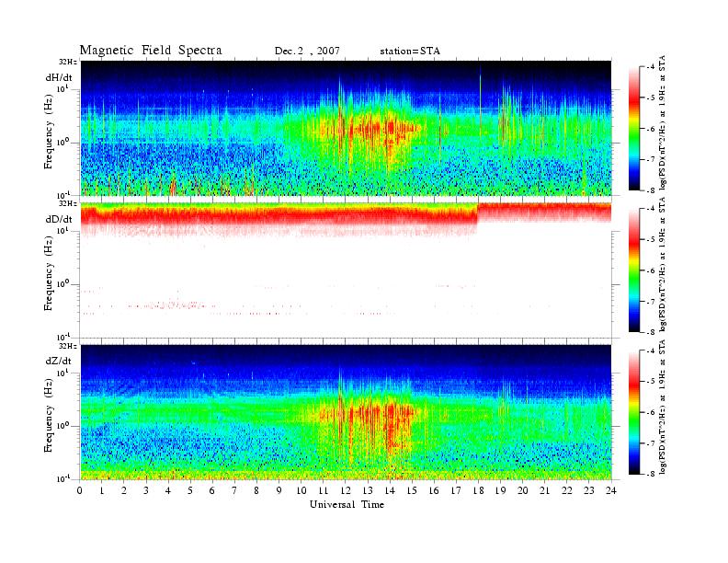
Task: Select the dZ/dt spectrogram plot
Action: tap(346, 412)
